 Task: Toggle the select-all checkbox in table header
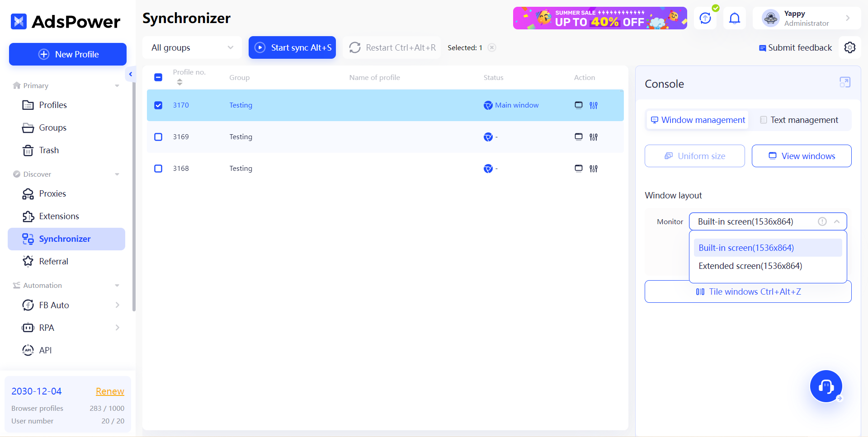158,77
